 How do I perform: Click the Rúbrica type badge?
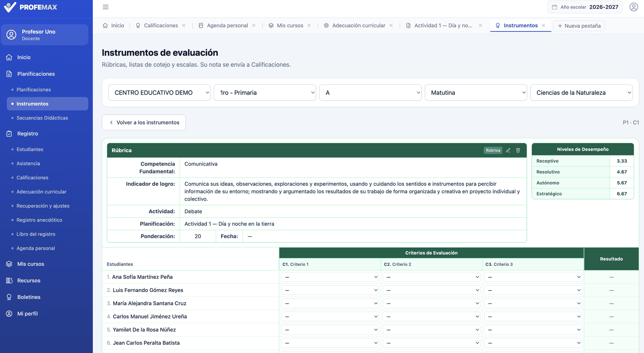[x=493, y=150]
